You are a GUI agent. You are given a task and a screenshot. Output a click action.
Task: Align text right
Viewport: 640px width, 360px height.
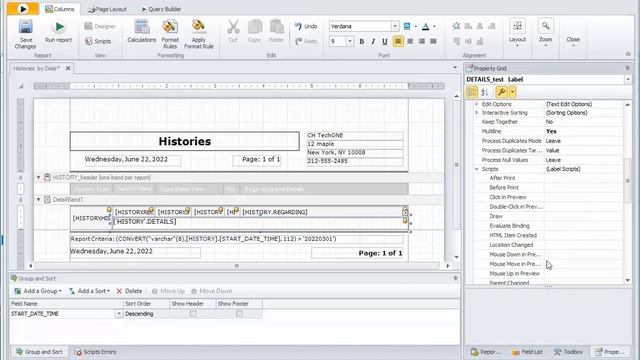click(422, 41)
